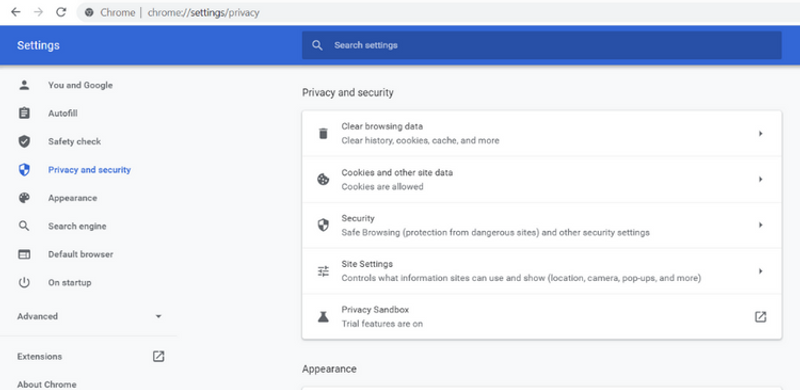Click the Extensions open-in-new-tab icon

pyautogui.click(x=158, y=356)
